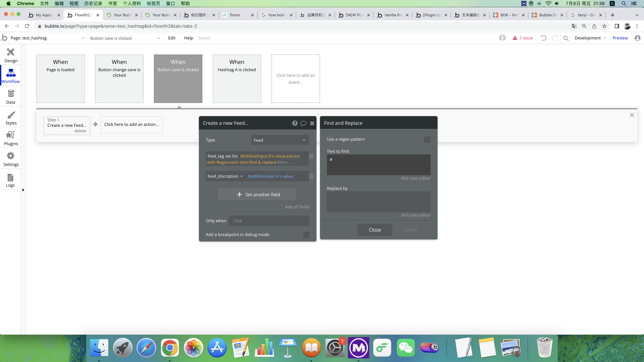Undo the last change

(543, 38)
